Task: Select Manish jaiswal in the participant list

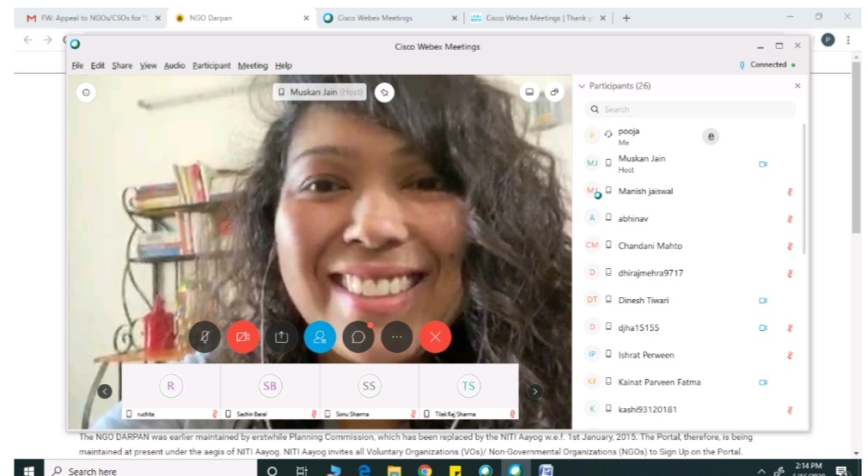Action: point(690,192)
